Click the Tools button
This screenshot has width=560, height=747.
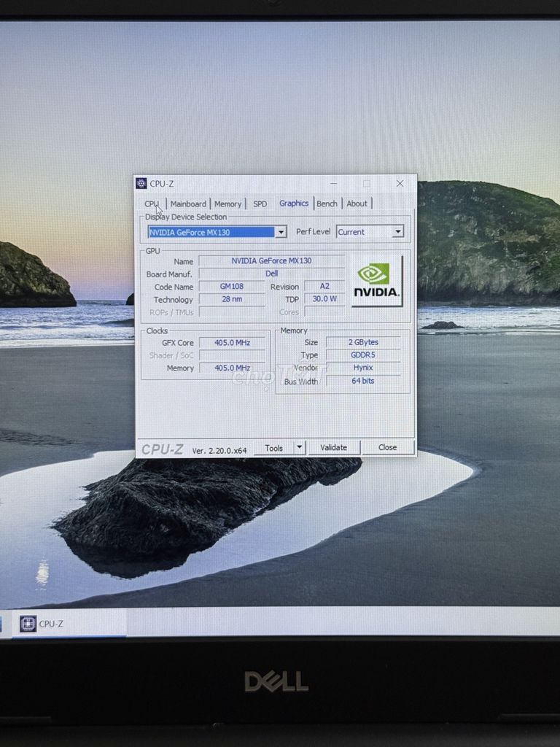[274, 448]
